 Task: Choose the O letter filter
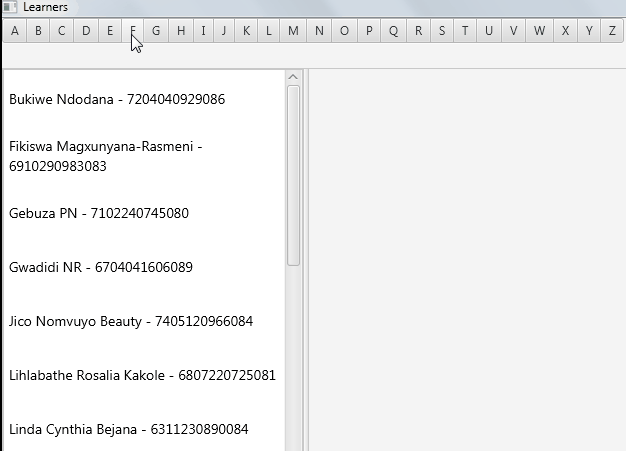(x=344, y=31)
